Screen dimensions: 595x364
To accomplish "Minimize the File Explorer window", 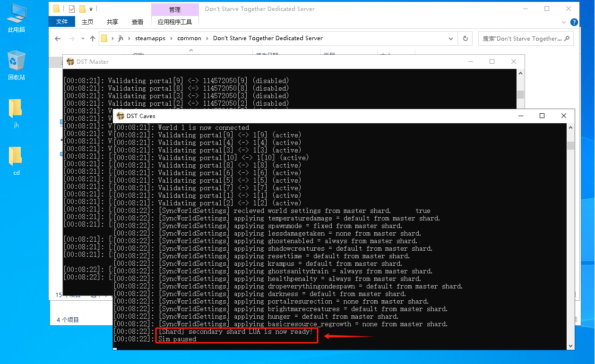I will click(525, 8).
